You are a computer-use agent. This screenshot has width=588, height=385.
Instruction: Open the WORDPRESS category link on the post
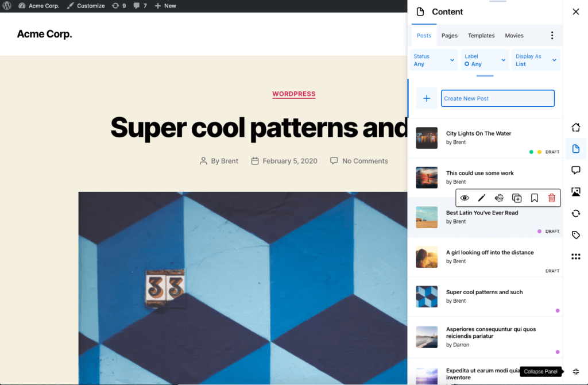pos(293,94)
